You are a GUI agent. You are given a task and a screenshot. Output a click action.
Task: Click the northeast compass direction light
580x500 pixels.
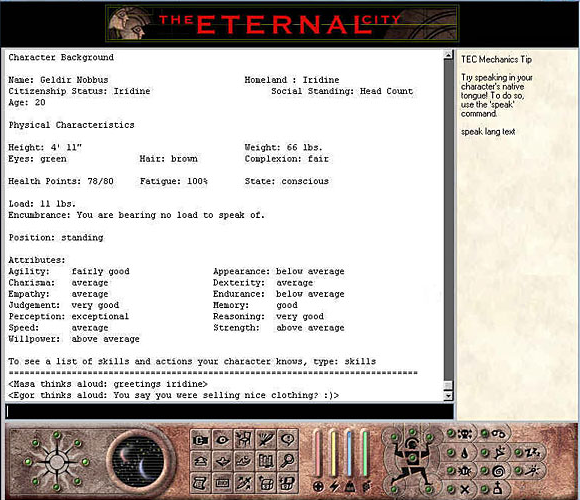(x=77, y=442)
